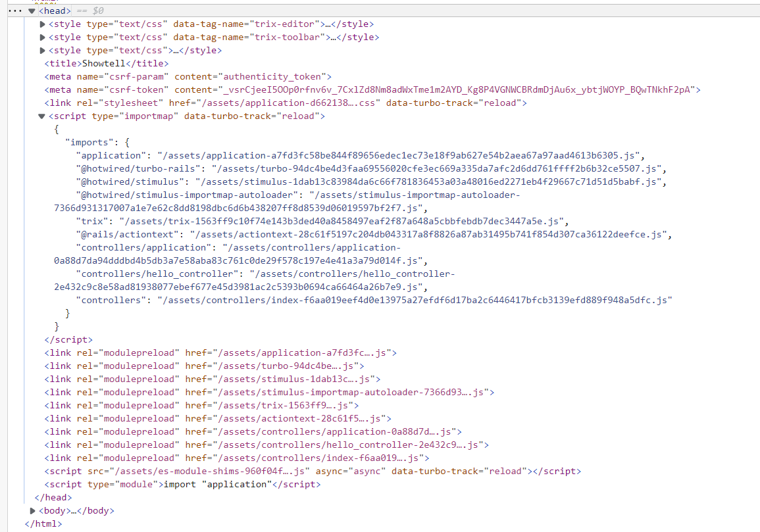Click the "@hotwired/stimulus" importmap entry line

371,181
